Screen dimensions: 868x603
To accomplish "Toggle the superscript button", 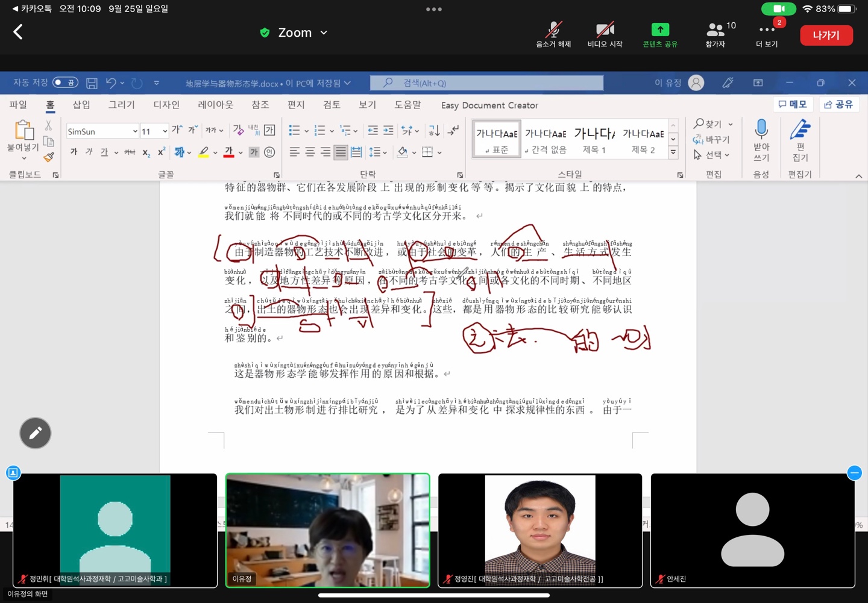I will tap(162, 152).
